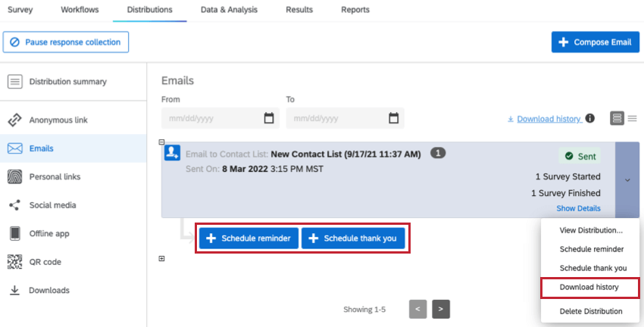Switch to the compact list view
The height and width of the screenshot is (327, 644).
click(632, 119)
